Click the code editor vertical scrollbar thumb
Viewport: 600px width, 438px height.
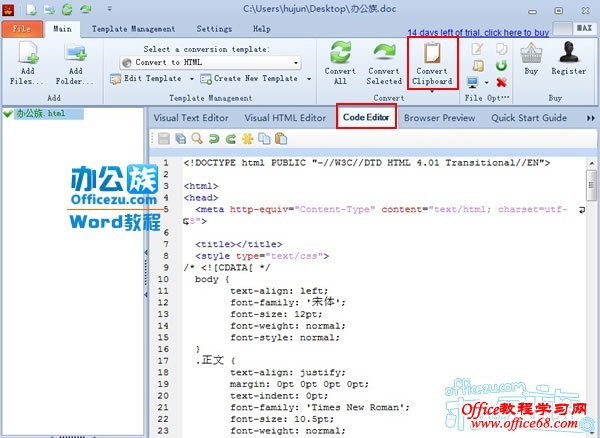click(x=591, y=185)
